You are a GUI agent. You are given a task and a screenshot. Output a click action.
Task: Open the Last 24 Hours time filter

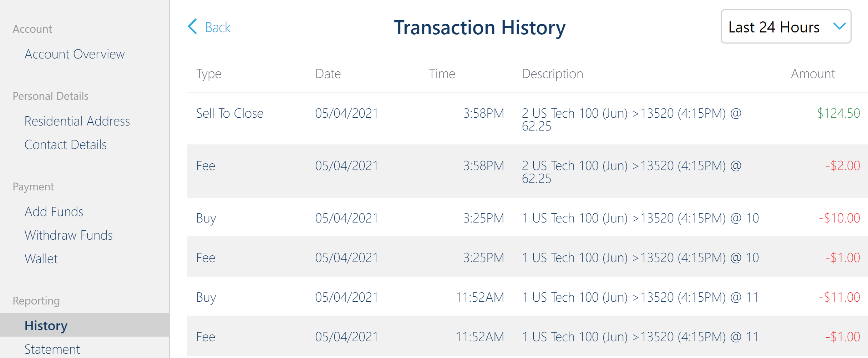pos(786,26)
